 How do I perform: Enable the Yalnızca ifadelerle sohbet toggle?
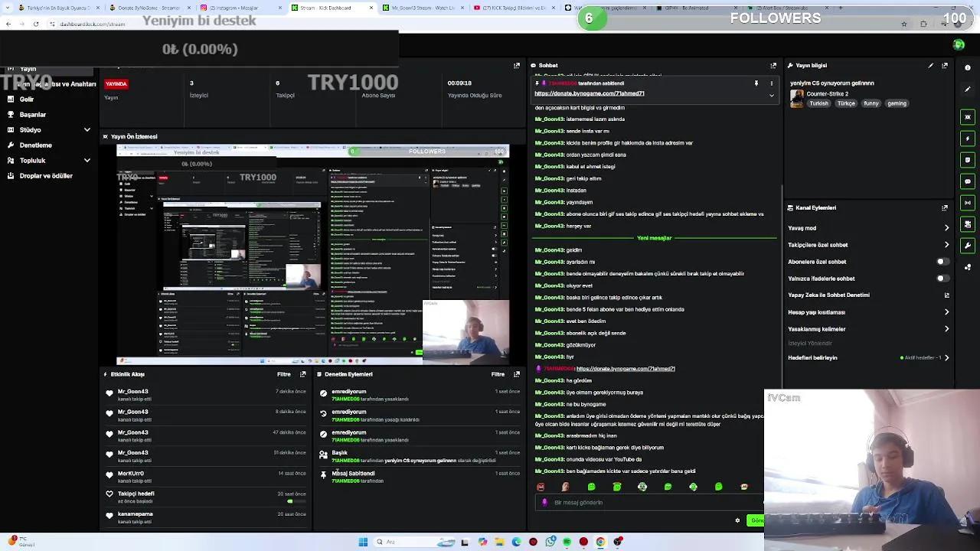(x=941, y=278)
